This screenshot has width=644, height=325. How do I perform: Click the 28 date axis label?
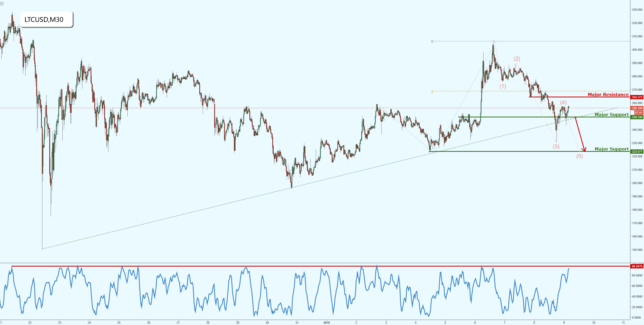click(208, 323)
